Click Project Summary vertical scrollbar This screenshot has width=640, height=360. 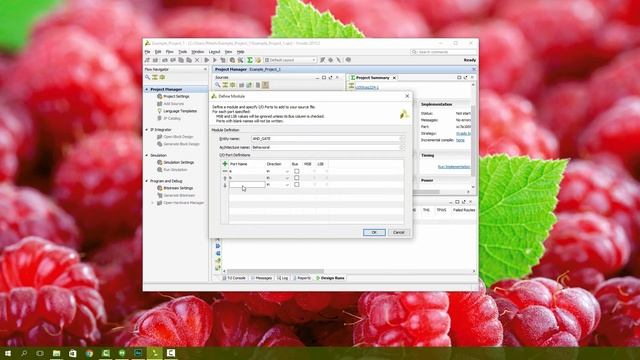[473, 141]
